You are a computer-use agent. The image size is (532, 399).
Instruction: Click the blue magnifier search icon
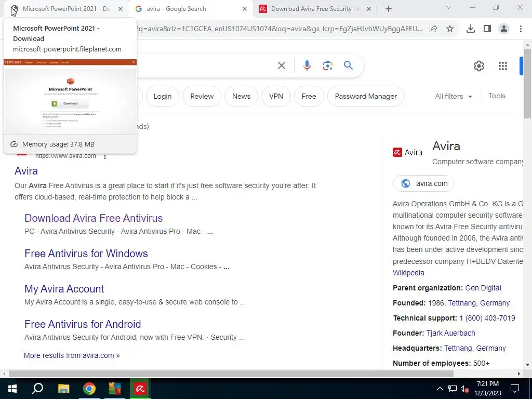[348, 65]
